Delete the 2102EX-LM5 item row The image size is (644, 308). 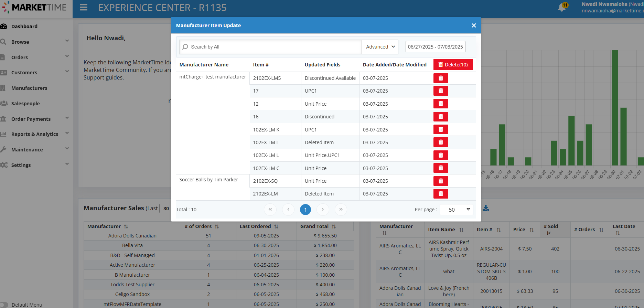(441, 78)
